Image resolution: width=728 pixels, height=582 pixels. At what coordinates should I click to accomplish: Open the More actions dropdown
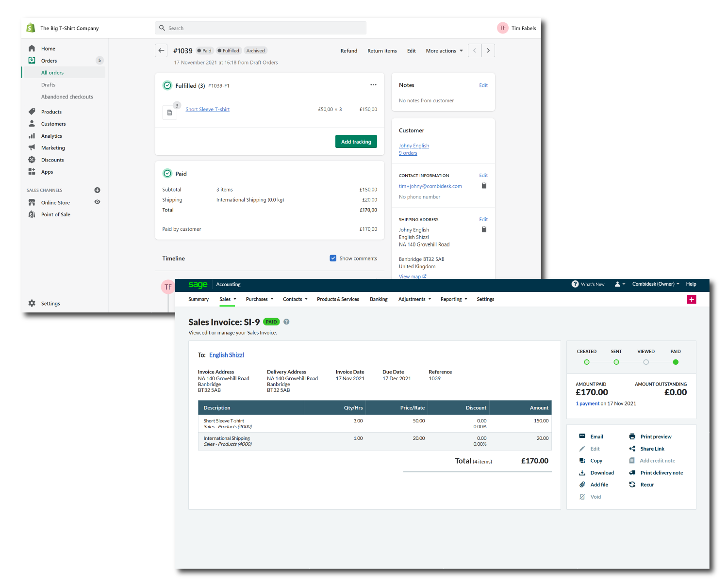[443, 50]
